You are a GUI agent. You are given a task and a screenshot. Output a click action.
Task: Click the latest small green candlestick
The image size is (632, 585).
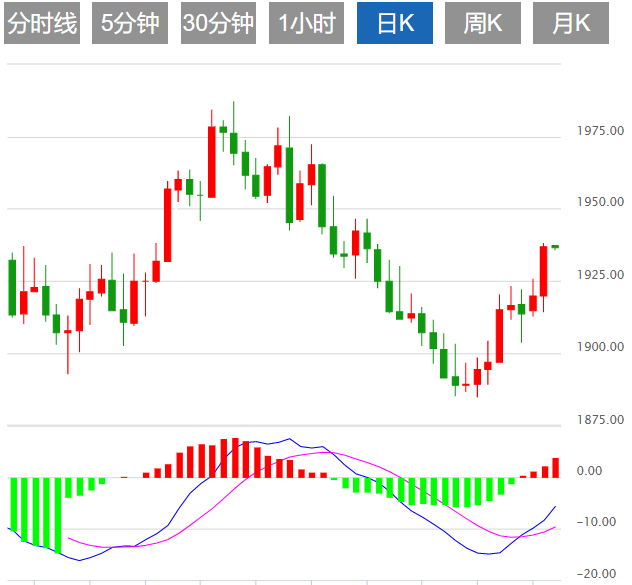click(x=555, y=246)
